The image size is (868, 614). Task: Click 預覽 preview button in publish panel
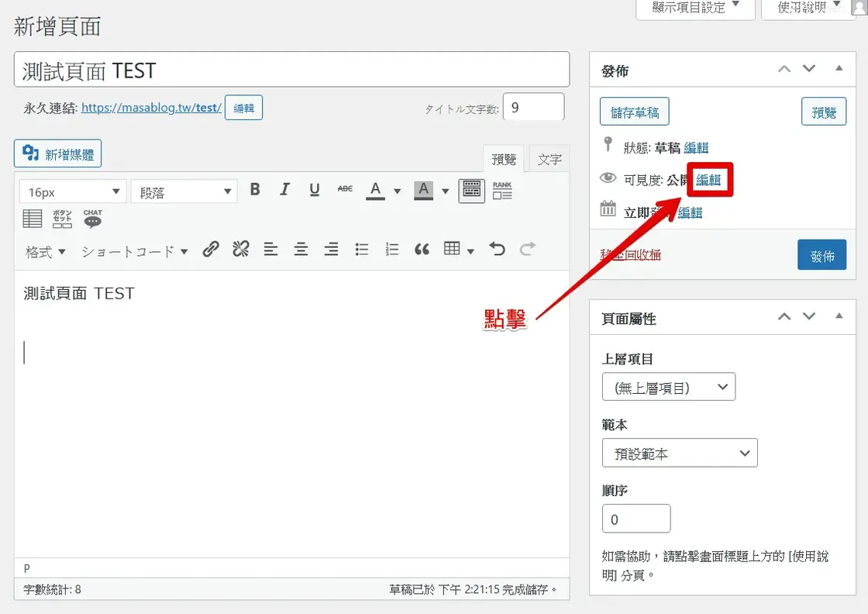click(x=824, y=112)
